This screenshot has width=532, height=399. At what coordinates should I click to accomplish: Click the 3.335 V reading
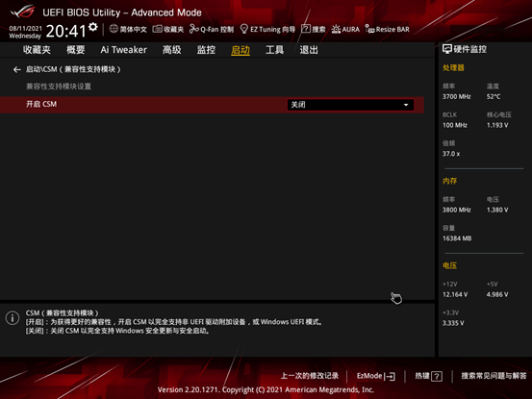453,323
